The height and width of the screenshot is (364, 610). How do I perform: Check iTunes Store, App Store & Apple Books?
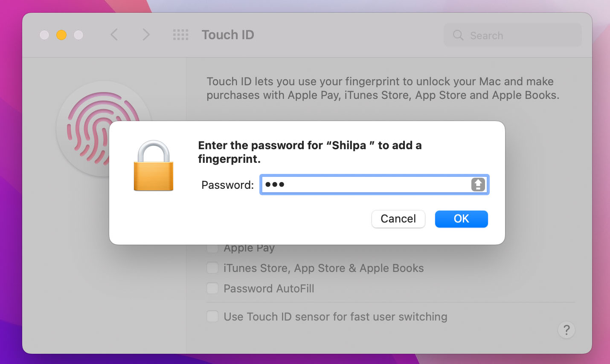tap(212, 268)
